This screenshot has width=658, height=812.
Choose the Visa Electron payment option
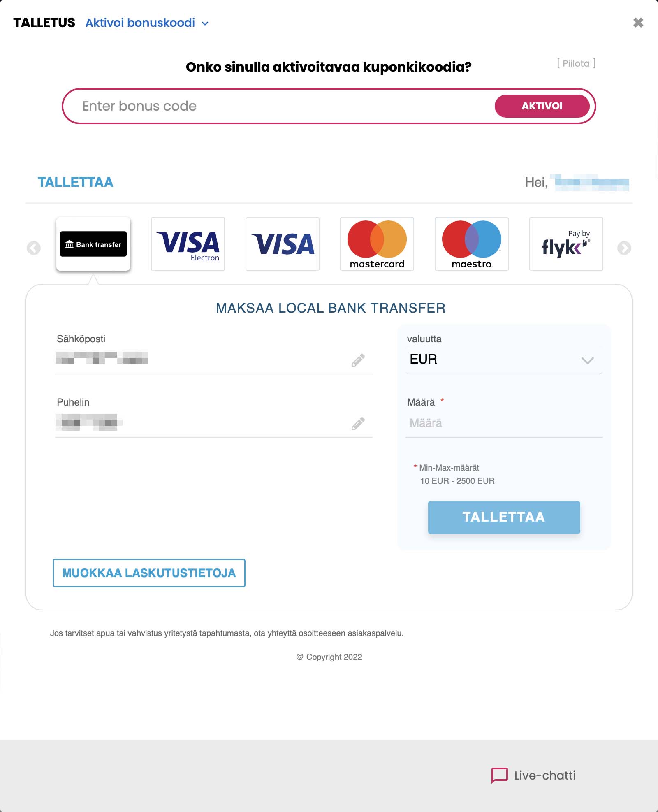click(x=188, y=244)
